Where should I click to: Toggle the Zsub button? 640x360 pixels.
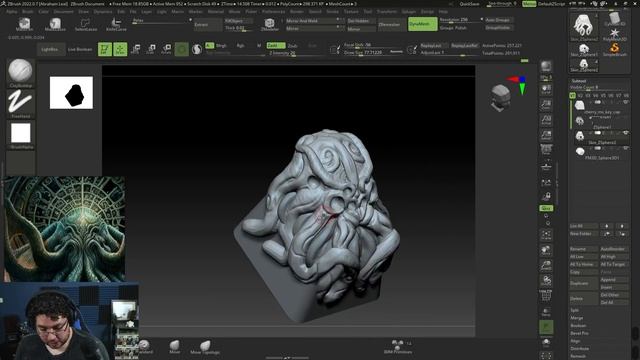(x=293, y=46)
